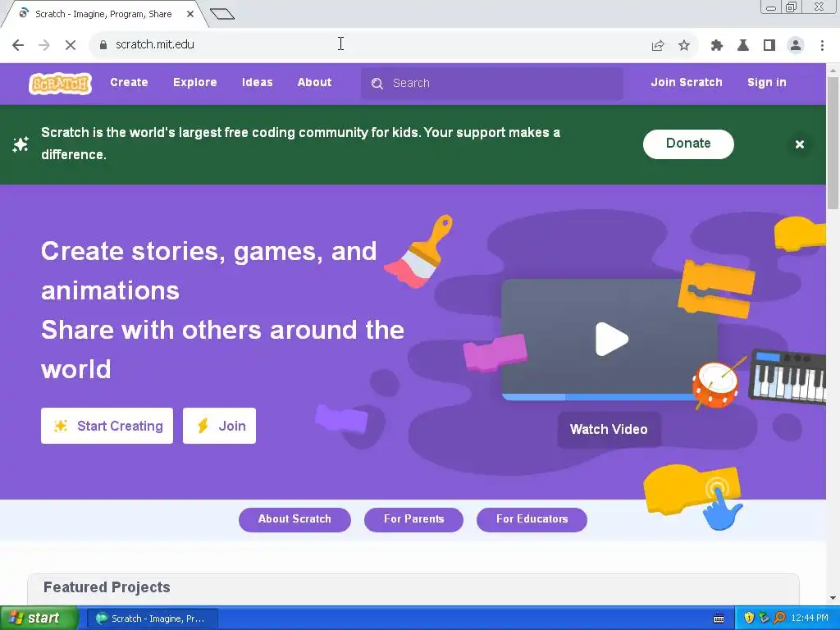Open the For Parents pill button

pyautogui.click(x=413, y=519)
